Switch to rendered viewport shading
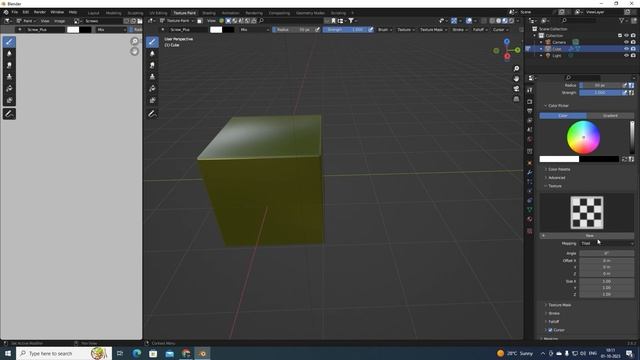The height and width of the screenshot is (360, 640). click(x=511, y=21)
